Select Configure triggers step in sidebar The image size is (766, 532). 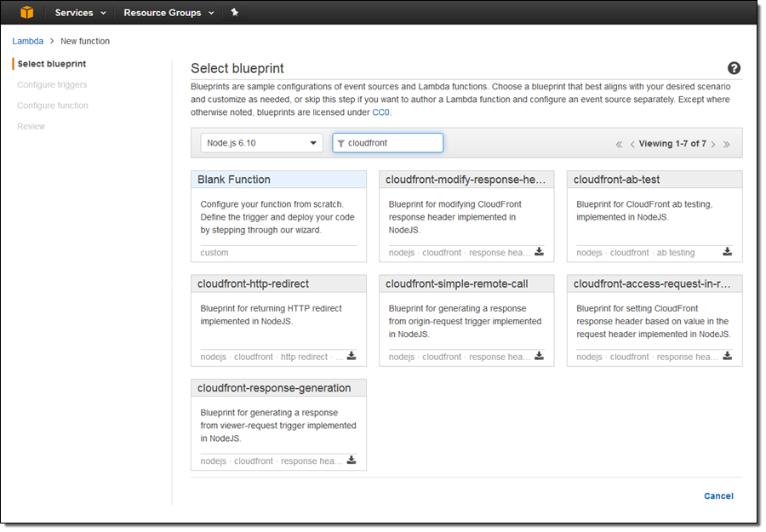coord(52,85)
